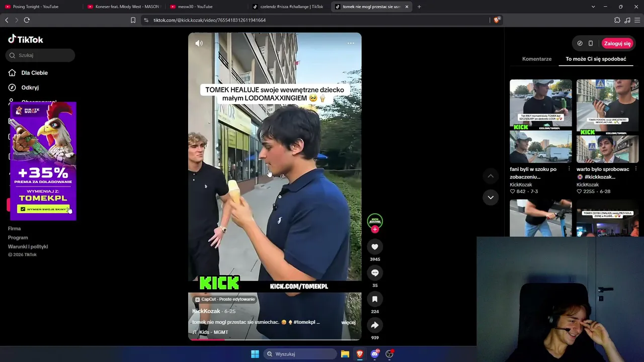The width and height of the screenshot is (644, 362).
Task: Switch to the To może Ci się spodobać tab
Action: [x=596, y=59]
